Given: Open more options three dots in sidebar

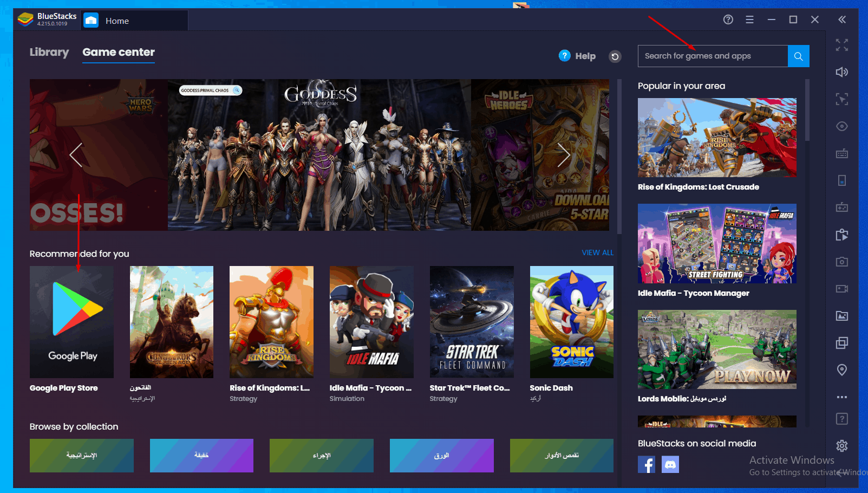Looking at the screenshot, I should point(841,397).
